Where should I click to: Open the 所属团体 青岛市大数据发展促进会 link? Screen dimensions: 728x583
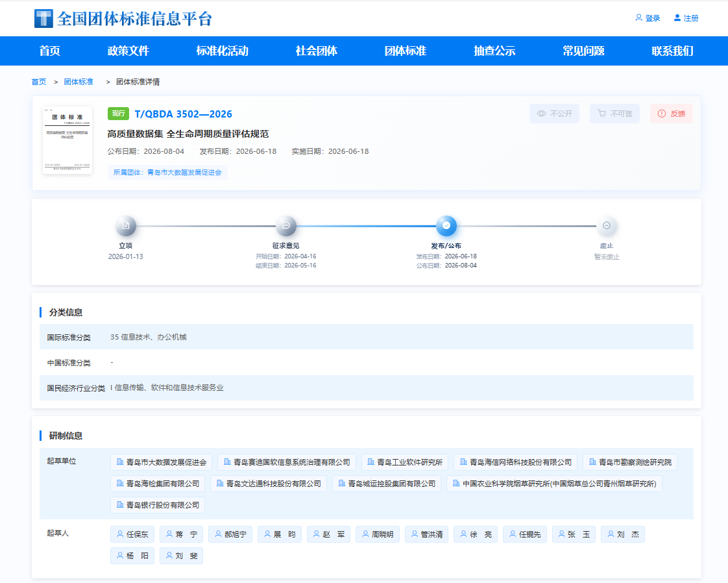[x=167, y=172]
